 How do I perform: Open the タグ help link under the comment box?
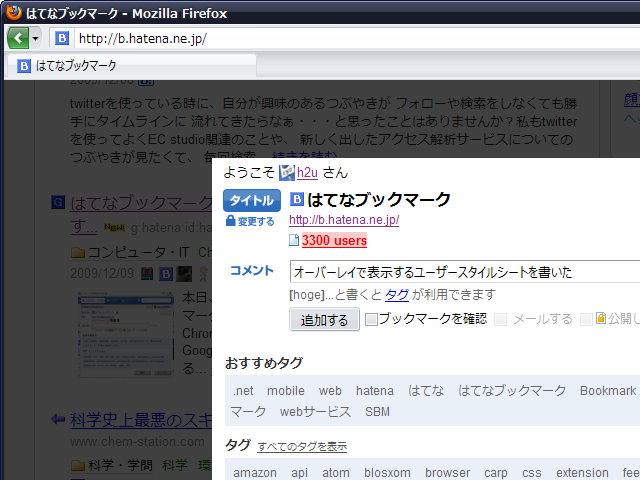pyautogui.click(x=397, y=295)
